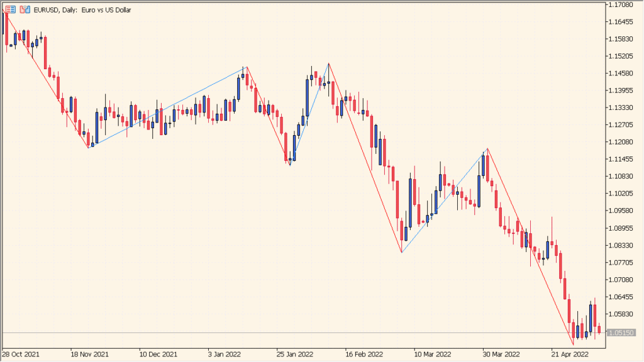Click the 18 Nov 2021 date label
Screen dimensions: 644x362
[x=89, y=354]
